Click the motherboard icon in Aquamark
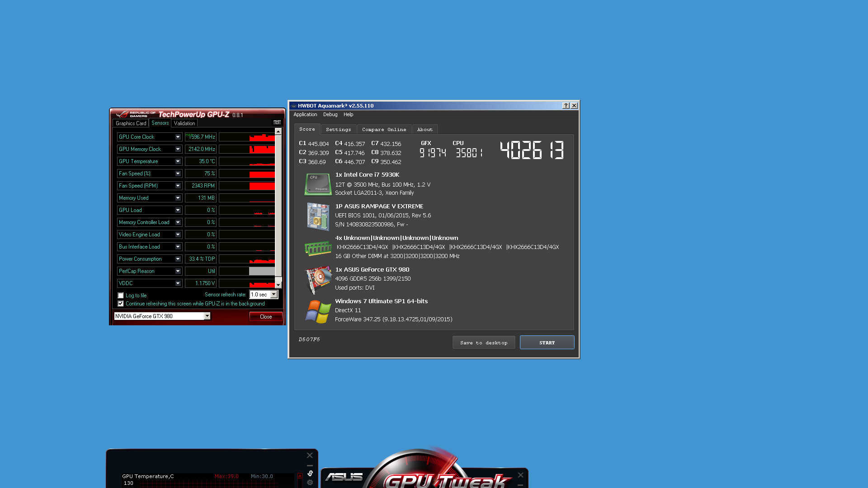This screenshot has width=868, height=488. [318, 216]
